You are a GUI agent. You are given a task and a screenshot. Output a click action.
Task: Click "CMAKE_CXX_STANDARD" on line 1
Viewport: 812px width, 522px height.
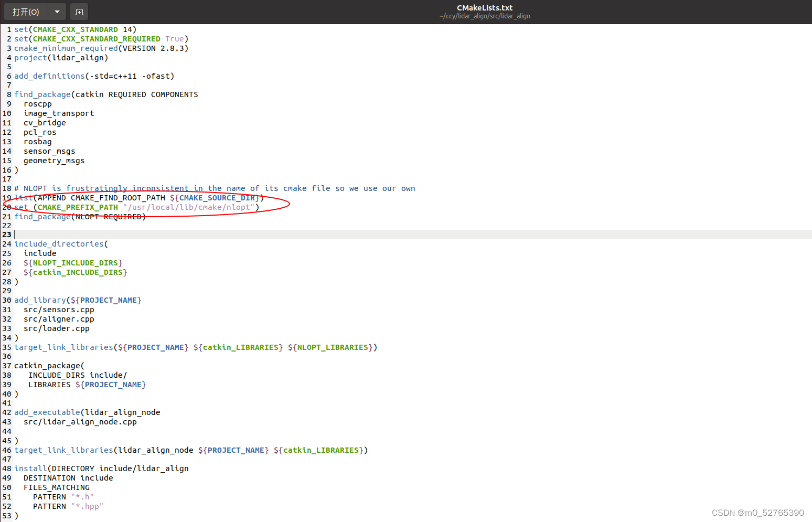tap(75, 29)
